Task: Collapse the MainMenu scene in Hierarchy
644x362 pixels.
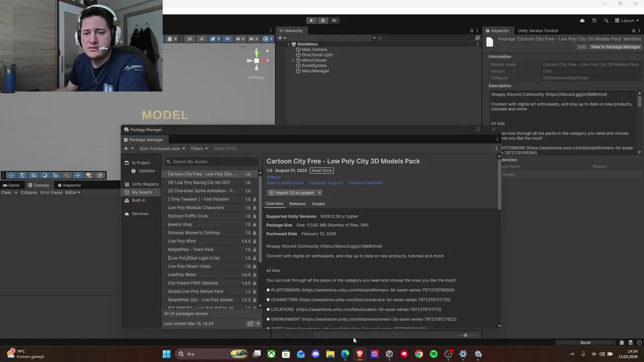Action: tap(289, 44)
